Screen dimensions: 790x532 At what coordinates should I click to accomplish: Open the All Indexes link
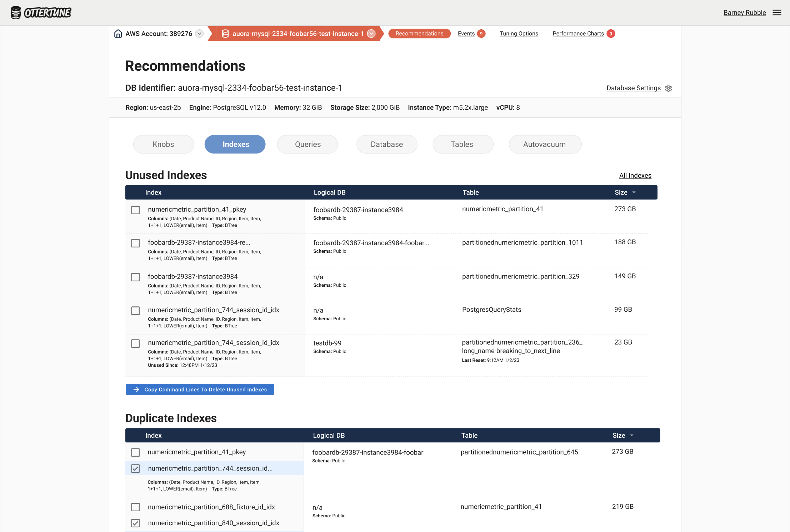tap(635, 175)
